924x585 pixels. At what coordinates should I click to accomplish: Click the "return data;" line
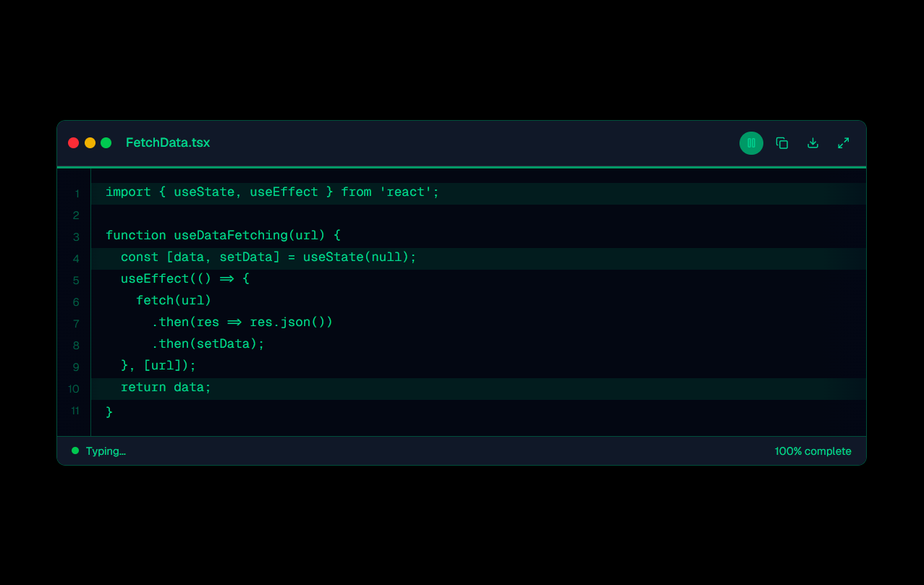click(166, 388)
